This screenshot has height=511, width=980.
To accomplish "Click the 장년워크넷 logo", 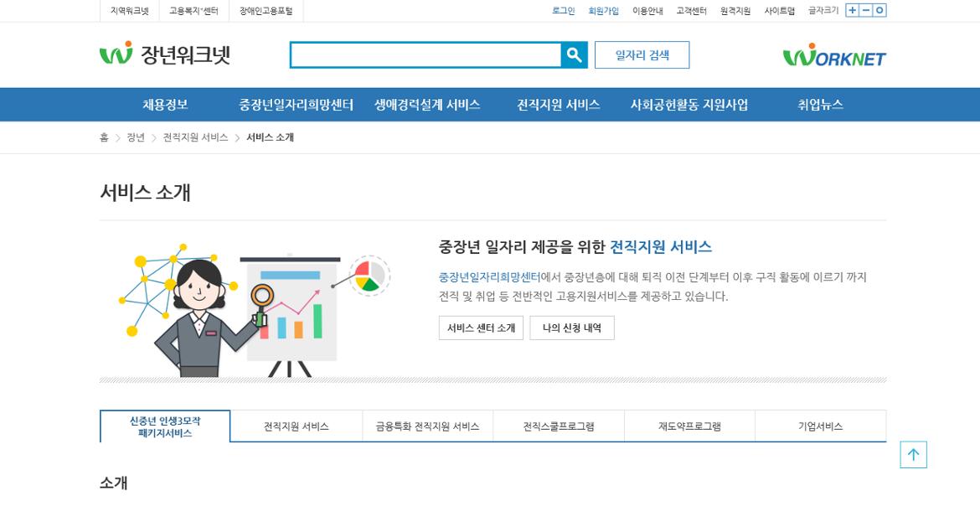I will (165, 54).
